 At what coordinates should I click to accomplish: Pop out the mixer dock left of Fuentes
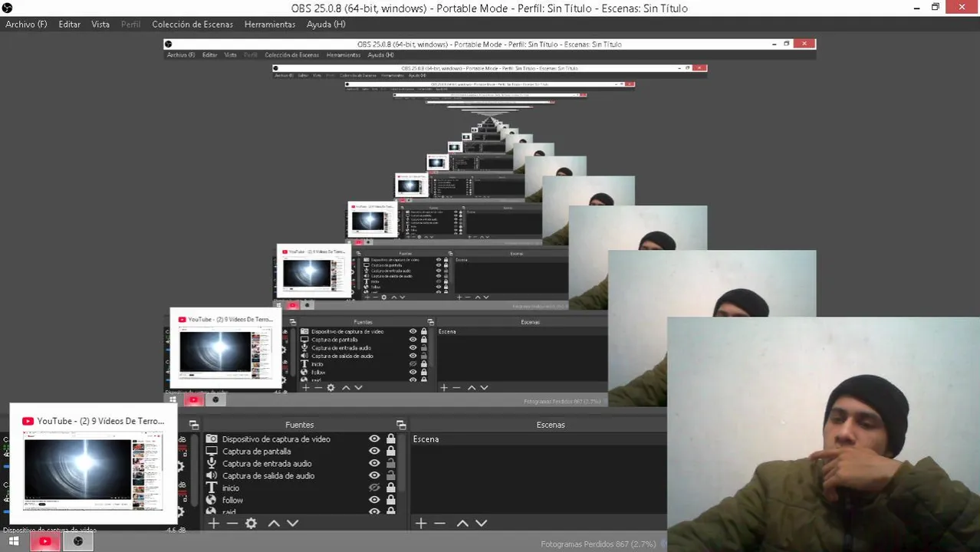point(194,425)
